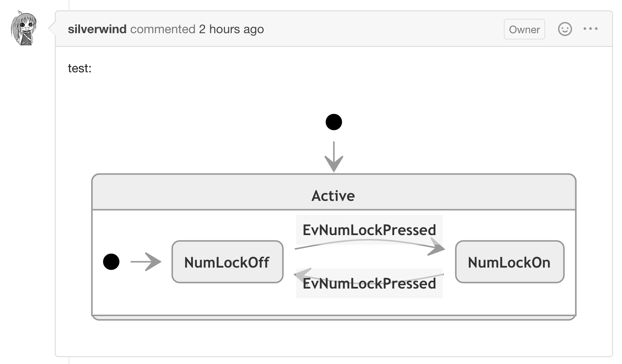Click the downward arrow into Active state
This screenshot has height=364, width=622.
(334, 156)
